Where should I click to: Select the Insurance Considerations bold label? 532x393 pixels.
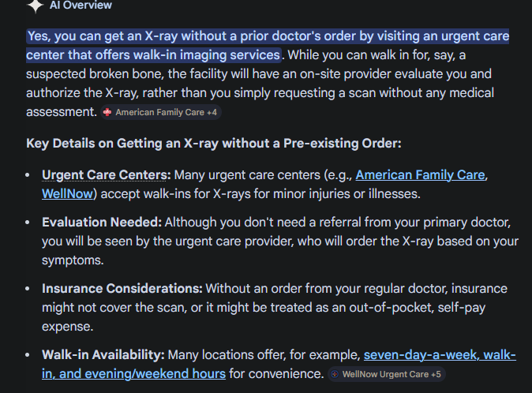pyautogui.click(x=122, y=289)
